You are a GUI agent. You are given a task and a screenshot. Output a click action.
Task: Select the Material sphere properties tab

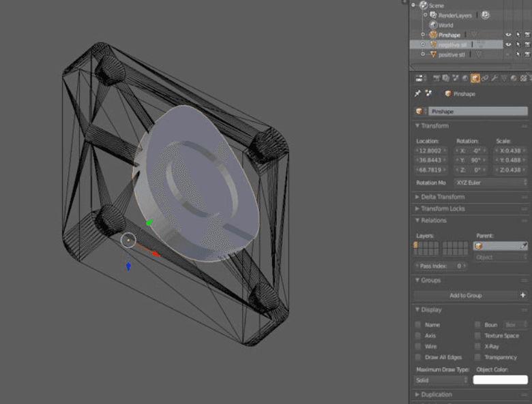(x=514, y=78)
